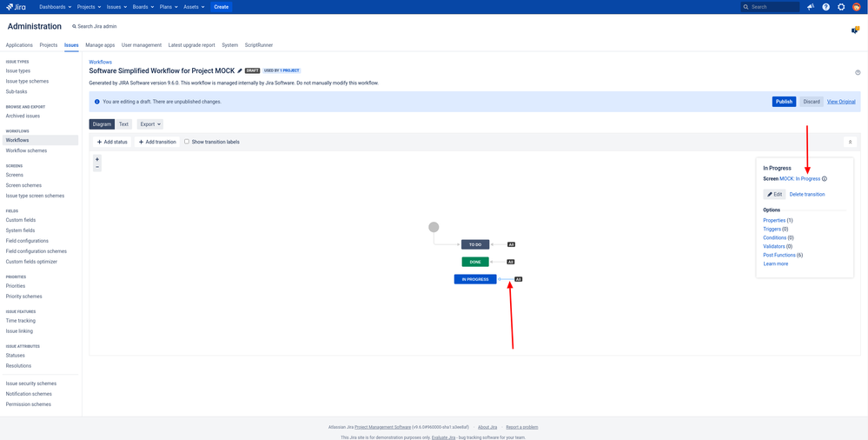868x440 pixels.
Task: Focus the top Search field
Action: (770, 7)
